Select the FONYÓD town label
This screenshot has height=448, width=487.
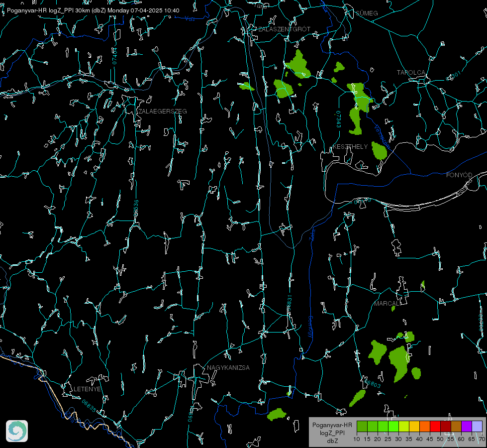[x=459, y=175]
